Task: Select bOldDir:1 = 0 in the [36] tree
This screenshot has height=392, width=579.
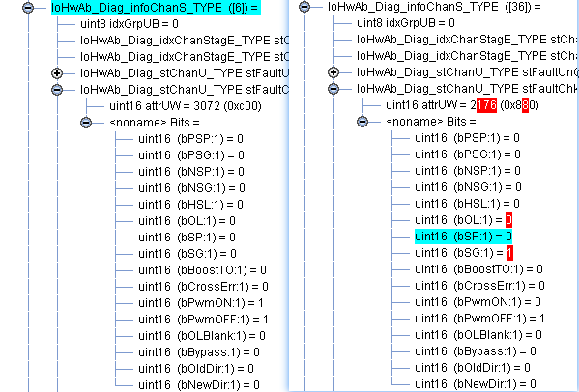Action: pyautogui.click(x=472, y=368)
